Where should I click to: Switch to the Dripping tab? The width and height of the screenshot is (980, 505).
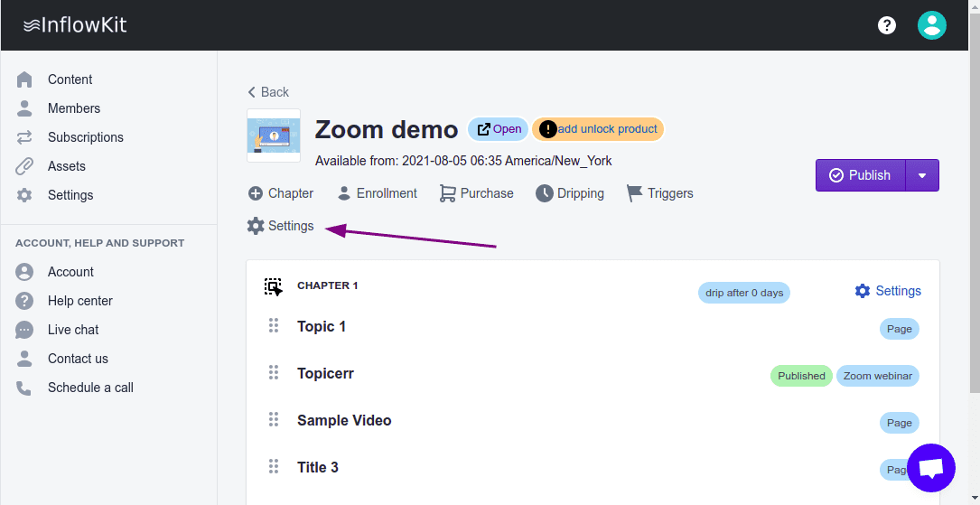click(570, 193)
